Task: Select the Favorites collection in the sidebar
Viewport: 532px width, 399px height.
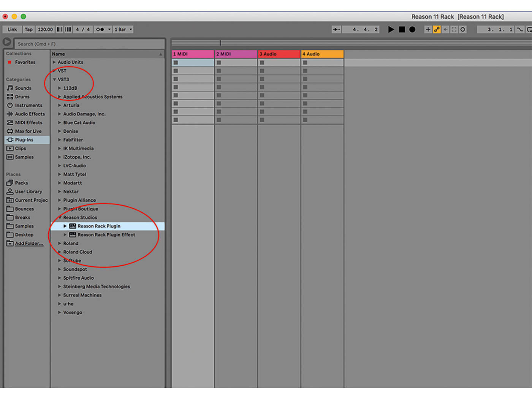Action: (x=24, y=62)
